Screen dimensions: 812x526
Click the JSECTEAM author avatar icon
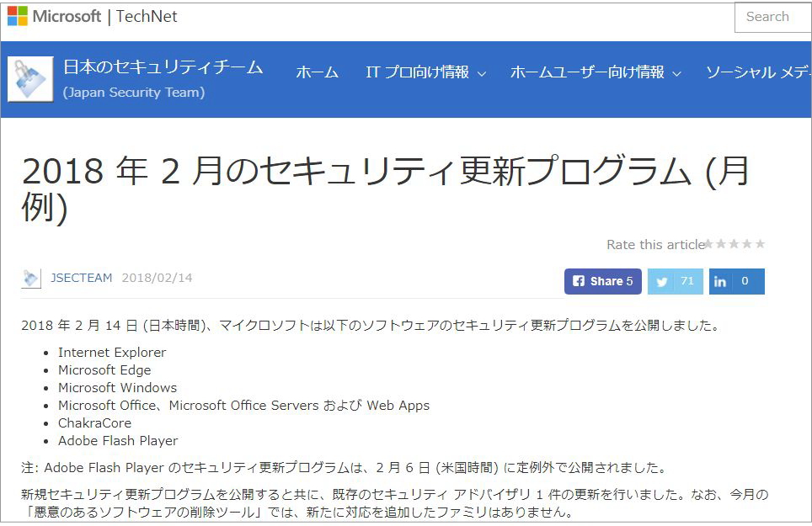31,279
